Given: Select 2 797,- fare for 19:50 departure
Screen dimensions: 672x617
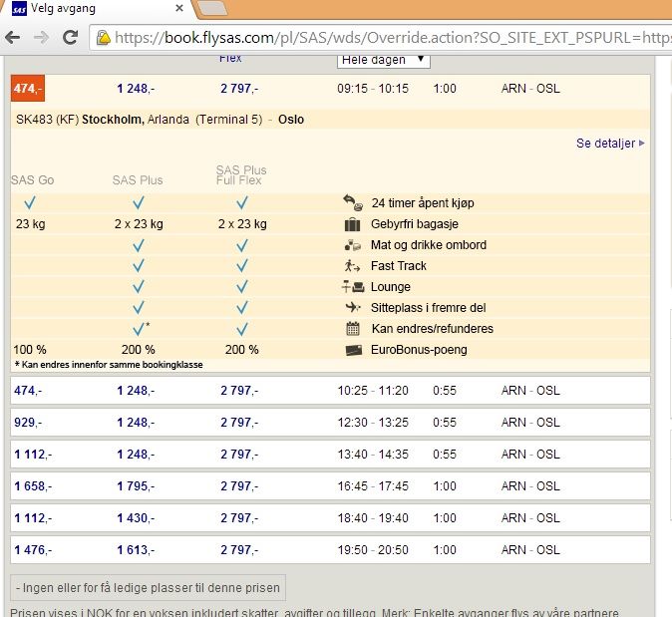Looking at the screenshot, I should [x=239, y=550].
